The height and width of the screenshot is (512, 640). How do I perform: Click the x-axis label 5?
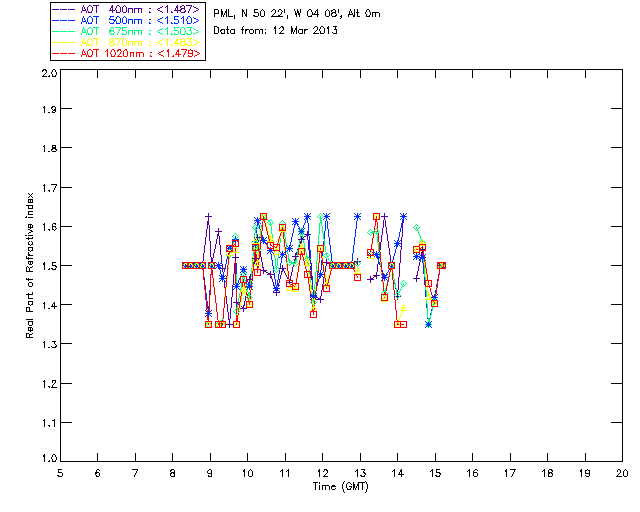point(60,473)
